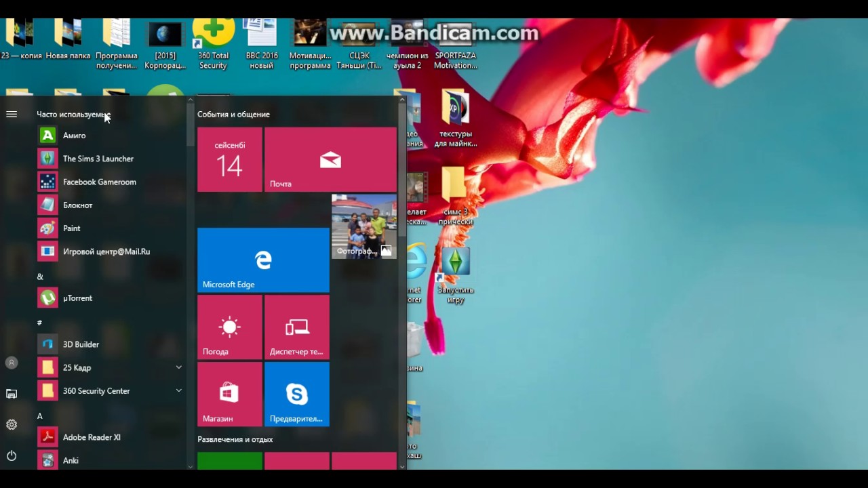Open the Settings gear icon
The image size is (868, 488).
(12, 425)
